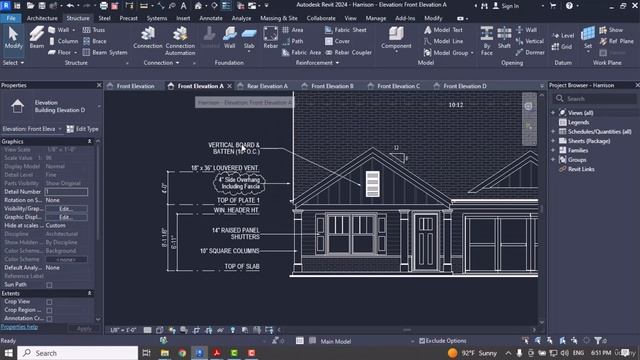Expand the Sheets (Package) node
Screen dimensions: 640x360
(553, 141)
